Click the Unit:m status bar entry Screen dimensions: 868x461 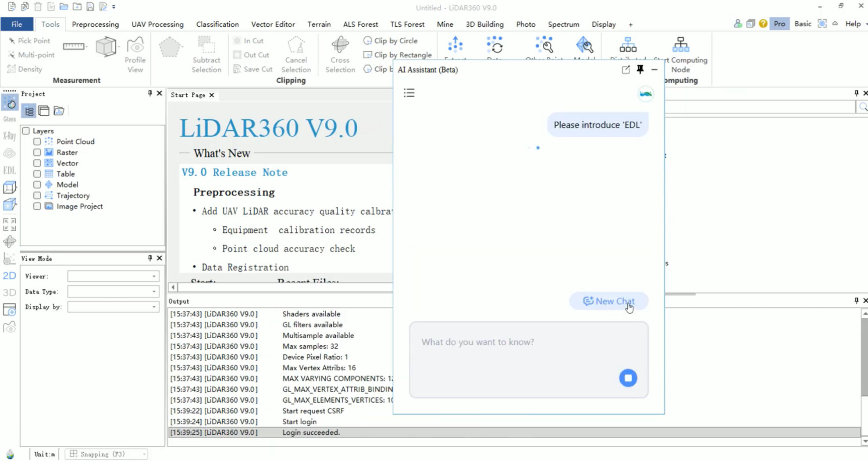45,454
